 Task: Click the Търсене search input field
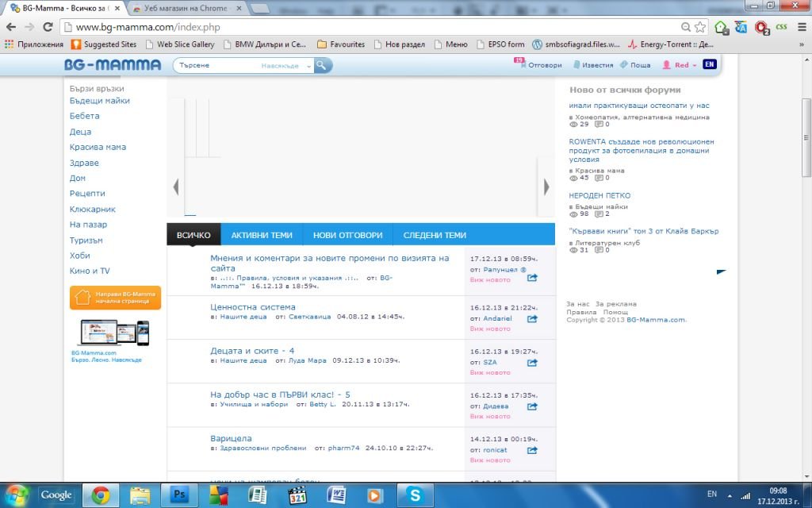point(216,65)
